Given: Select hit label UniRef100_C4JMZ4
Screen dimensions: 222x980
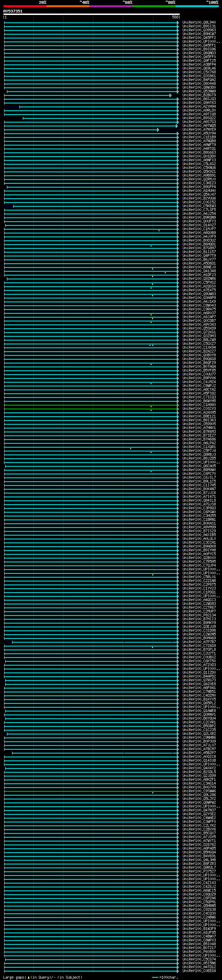Looking at the screenshot, I should [199, 382].
